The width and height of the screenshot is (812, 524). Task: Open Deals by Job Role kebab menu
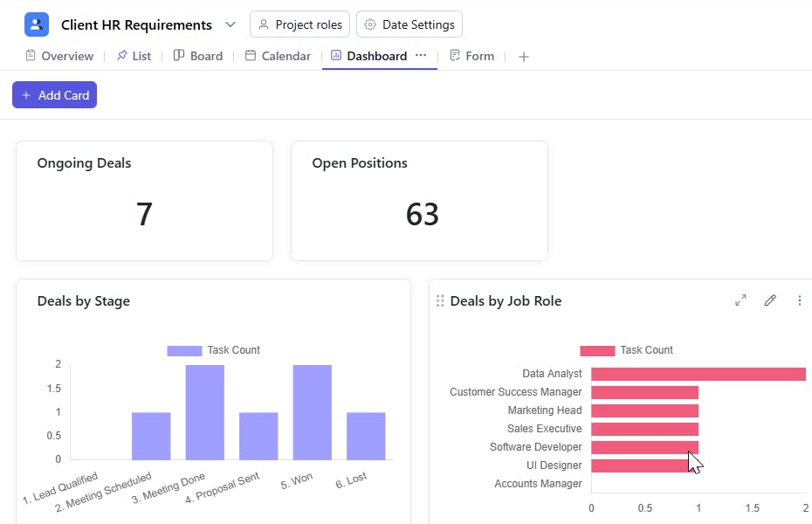pos(800,300)
